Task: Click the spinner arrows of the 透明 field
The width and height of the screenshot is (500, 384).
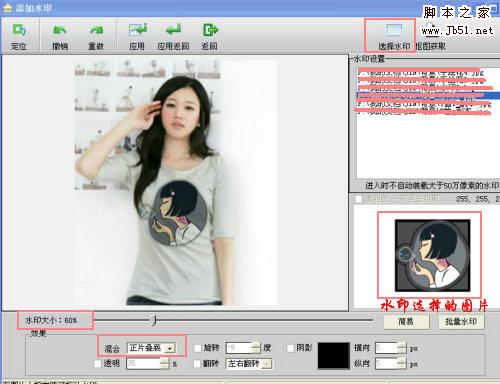Action: pos(165,363)
